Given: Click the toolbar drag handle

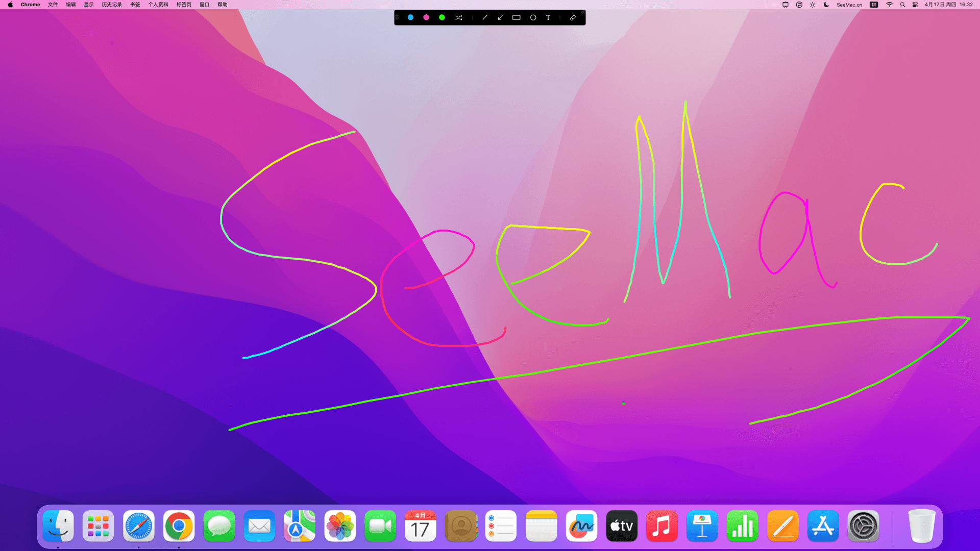Looking at the screenshot, I should click(397, 17).
